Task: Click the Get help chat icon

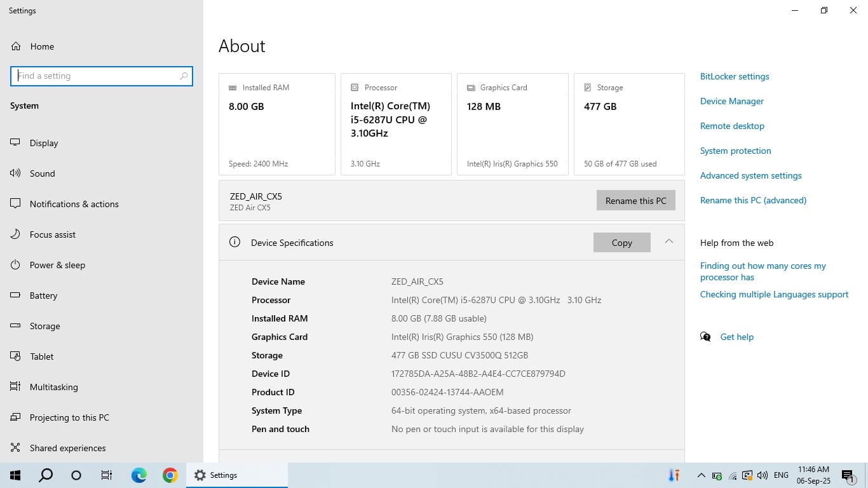Action: click(705, 337)
